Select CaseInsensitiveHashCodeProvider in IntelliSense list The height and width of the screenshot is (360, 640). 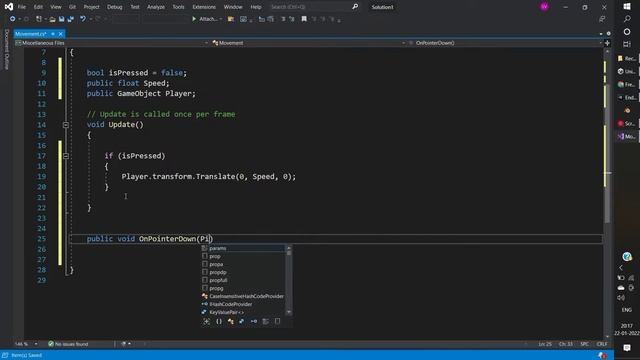(243, 296)
